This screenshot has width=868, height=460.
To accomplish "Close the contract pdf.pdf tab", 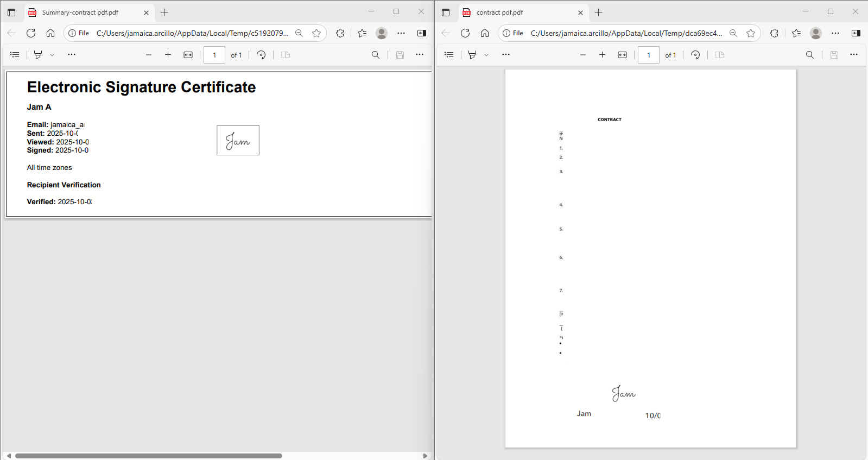I will (x=580, y=12).
